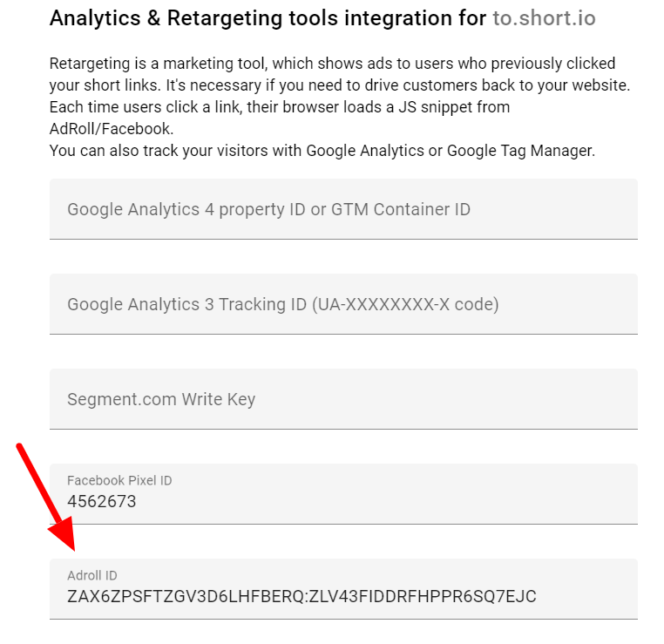Click the small Adroll ID label

91,575
